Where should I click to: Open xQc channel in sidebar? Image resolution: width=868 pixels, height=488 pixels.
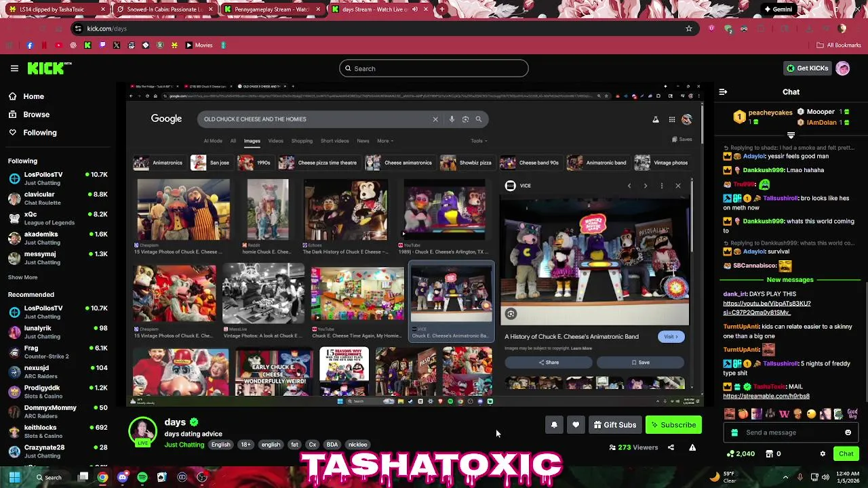pos(58,218)
